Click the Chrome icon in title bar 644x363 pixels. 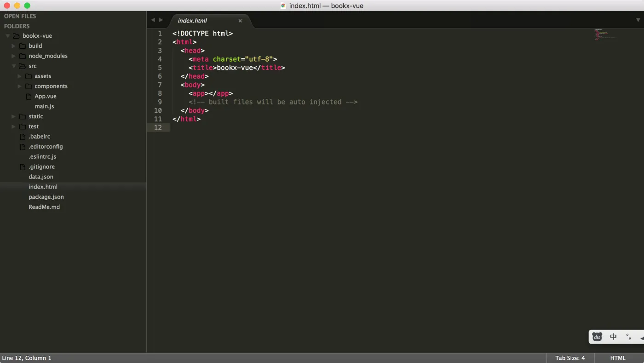[x=283, y=6]
